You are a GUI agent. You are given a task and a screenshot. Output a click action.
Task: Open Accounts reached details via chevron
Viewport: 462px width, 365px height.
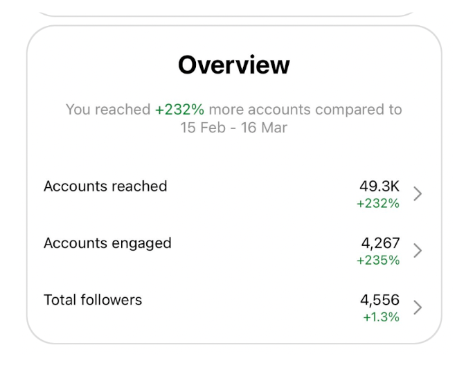[418, 194]
